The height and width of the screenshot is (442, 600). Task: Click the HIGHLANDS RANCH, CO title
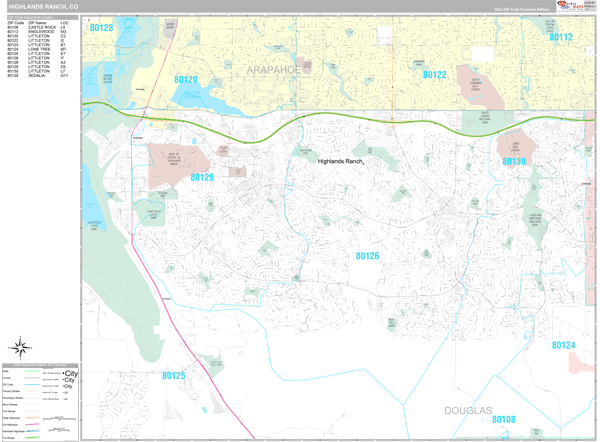click(x=43, y=7)
